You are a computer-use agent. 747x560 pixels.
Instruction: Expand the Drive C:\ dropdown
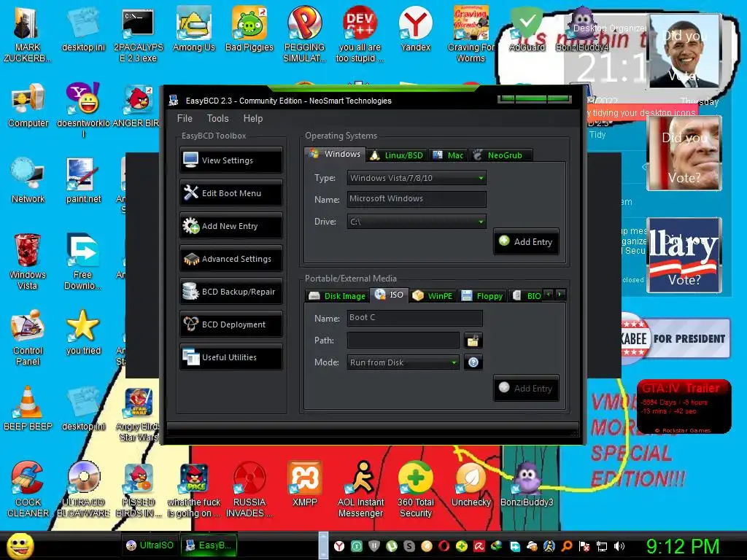417,222
